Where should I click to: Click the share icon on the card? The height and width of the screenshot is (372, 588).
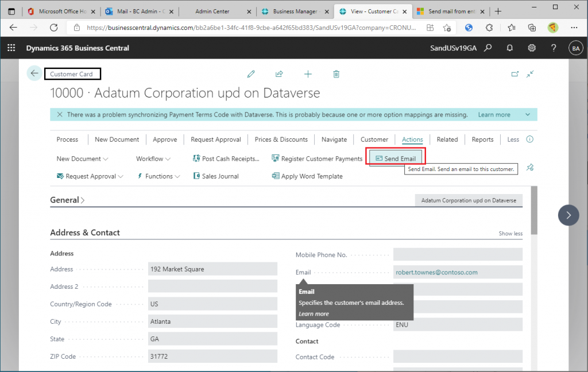pyautogui.click(x=279, y=74)
